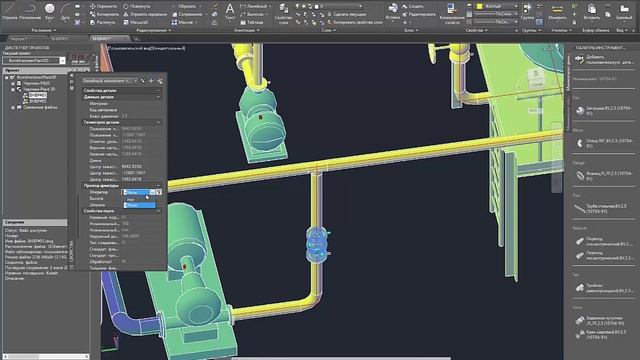
Task: Select the Circle (Круг) tool
Action: click(49, 11)
